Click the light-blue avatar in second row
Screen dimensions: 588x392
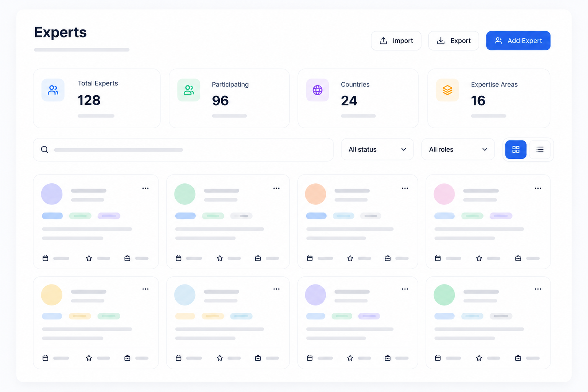point(185,295)
